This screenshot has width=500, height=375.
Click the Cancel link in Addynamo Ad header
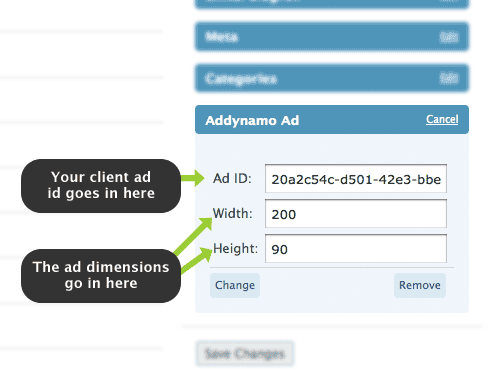[x=442, y=119]
